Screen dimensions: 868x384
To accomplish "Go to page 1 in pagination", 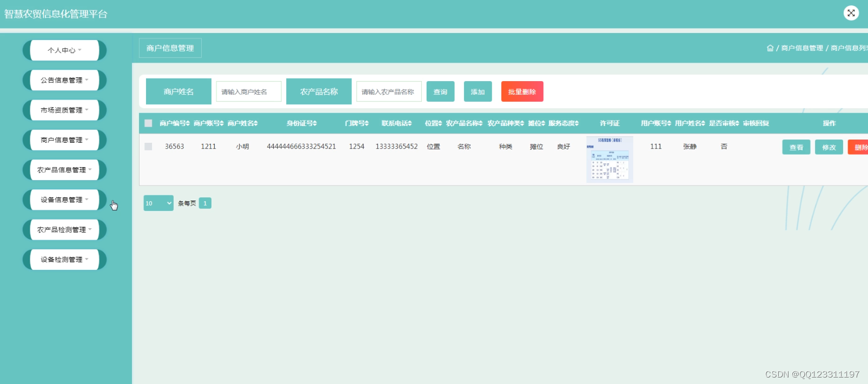I will (x=205, y=203).
